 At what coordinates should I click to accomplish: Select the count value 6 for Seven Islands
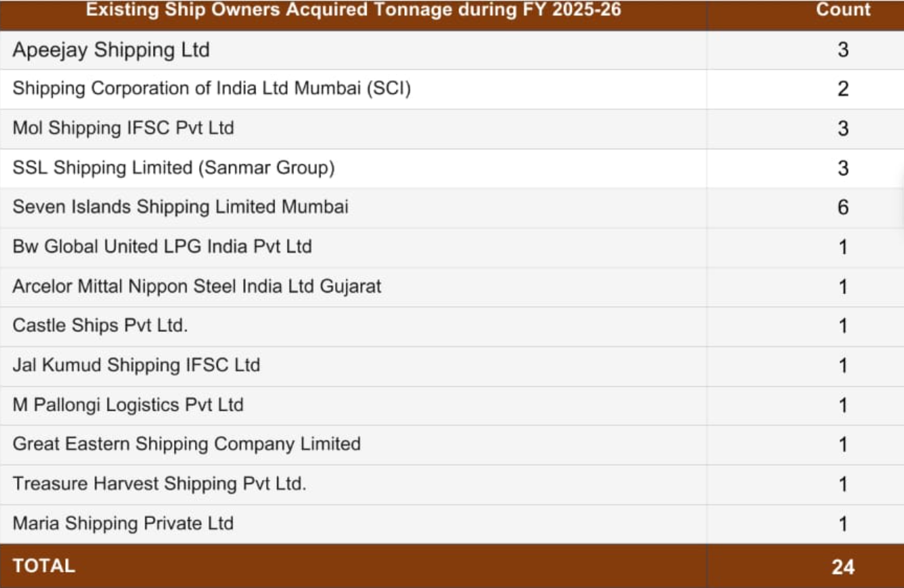point(843,207)
